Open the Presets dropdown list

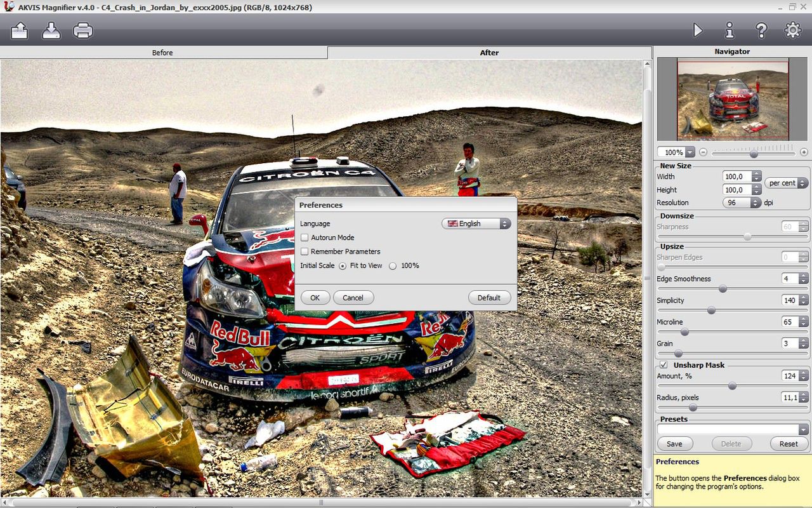tap(733, 429)
